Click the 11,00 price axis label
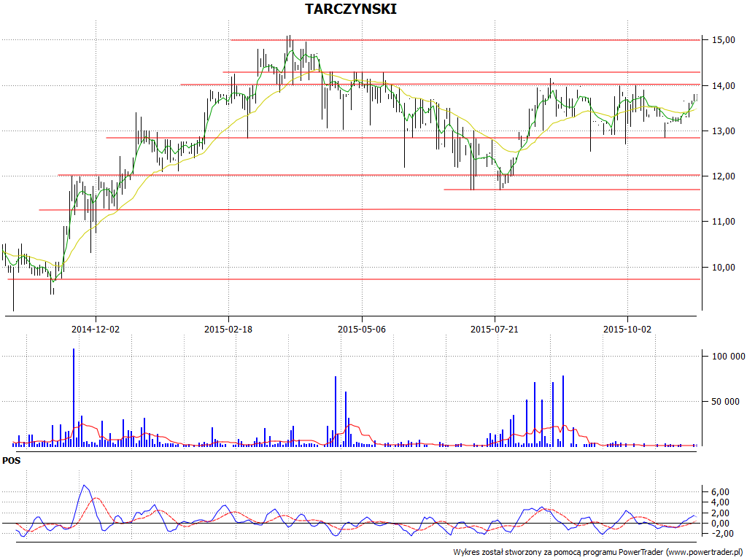 tap(723, 222)
